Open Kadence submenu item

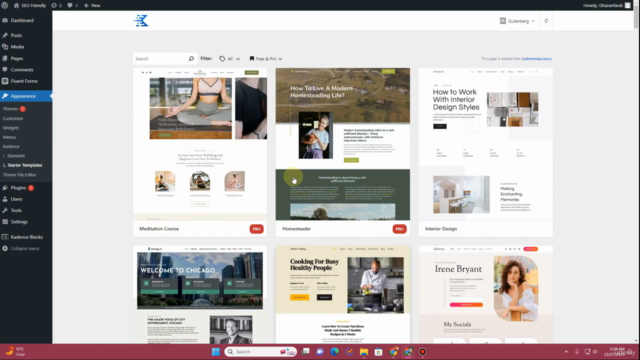11,147
